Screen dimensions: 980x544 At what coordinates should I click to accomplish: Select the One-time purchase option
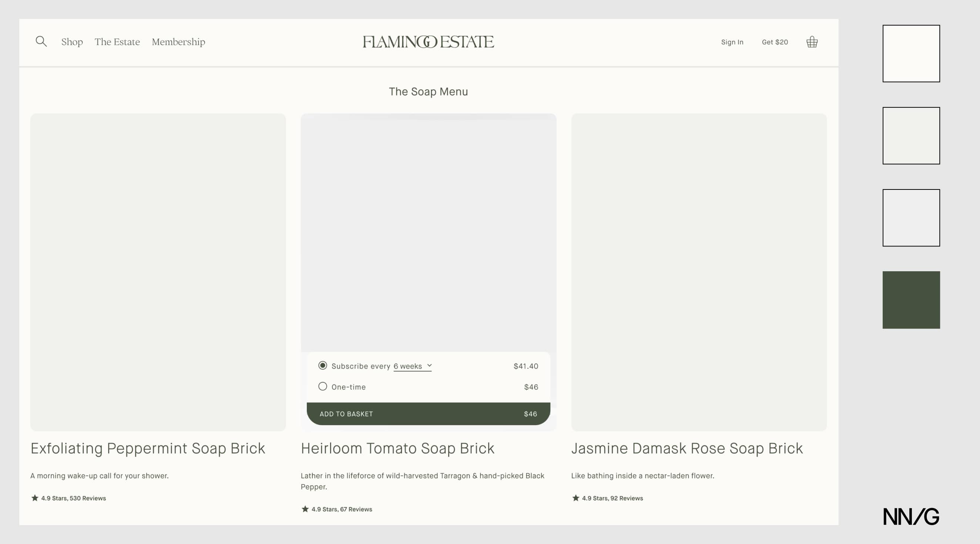[323, 386]
